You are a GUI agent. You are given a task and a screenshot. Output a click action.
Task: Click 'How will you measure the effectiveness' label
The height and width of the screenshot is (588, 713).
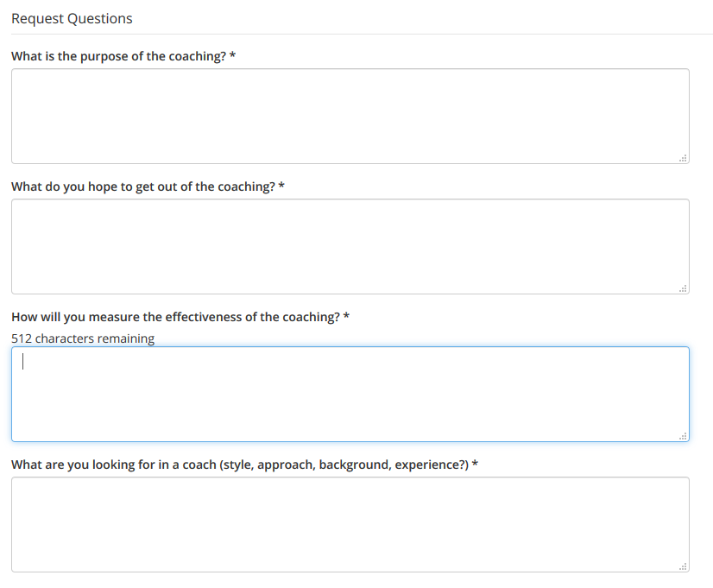175,317
